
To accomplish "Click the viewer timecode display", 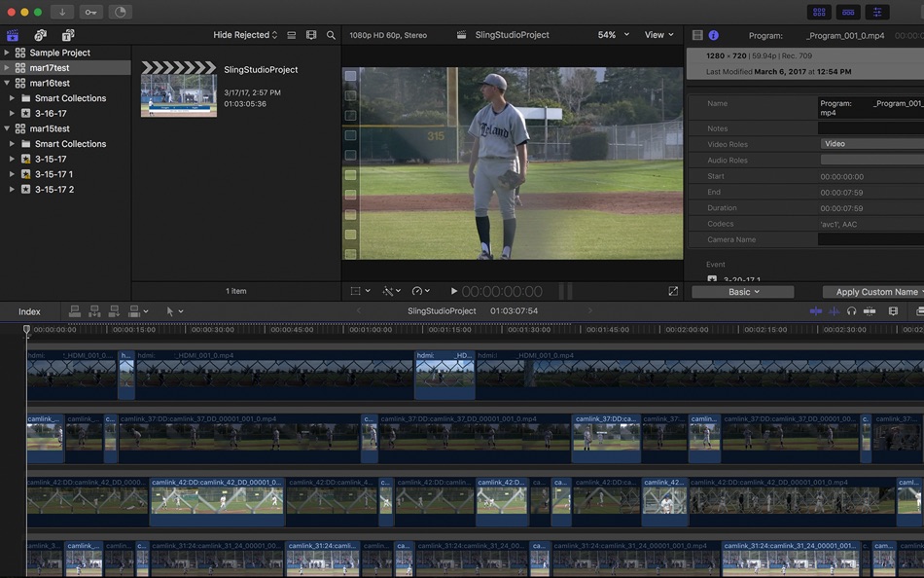I will click(502, 291).
